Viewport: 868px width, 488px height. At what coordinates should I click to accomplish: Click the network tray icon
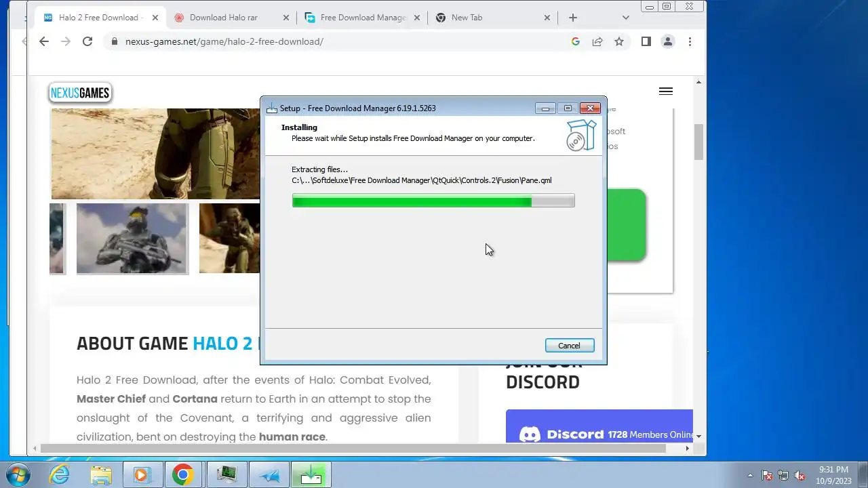point(783,475)
